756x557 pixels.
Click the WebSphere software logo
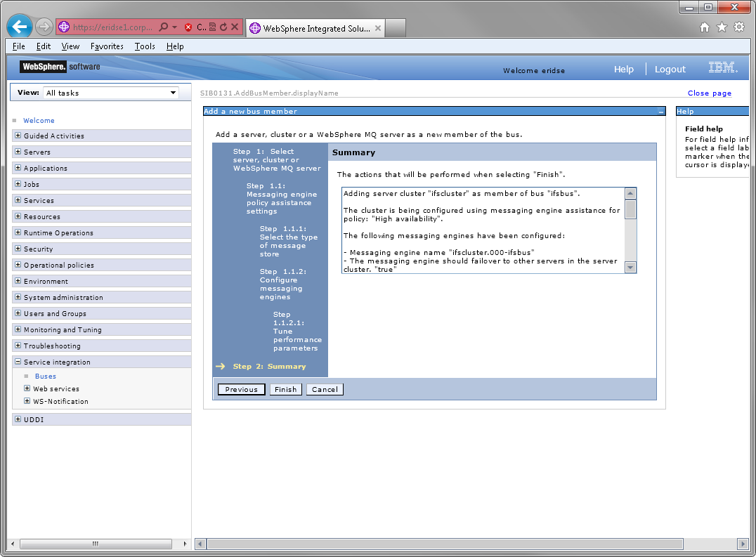point(60,67)
